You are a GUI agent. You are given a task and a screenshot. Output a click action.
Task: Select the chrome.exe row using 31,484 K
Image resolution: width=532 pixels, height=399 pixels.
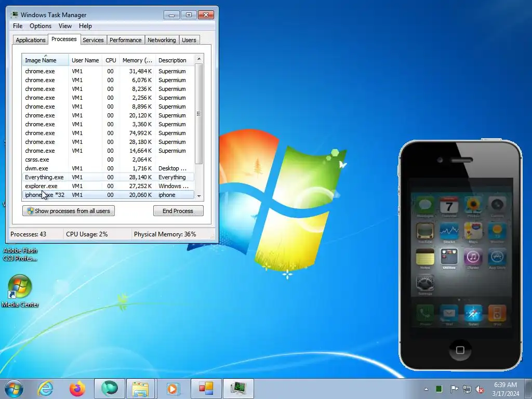tap(108, 71)
